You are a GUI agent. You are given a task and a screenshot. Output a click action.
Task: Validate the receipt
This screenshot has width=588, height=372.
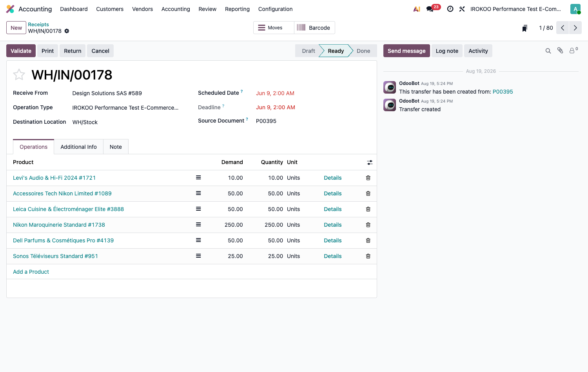[x=21, y=51]
